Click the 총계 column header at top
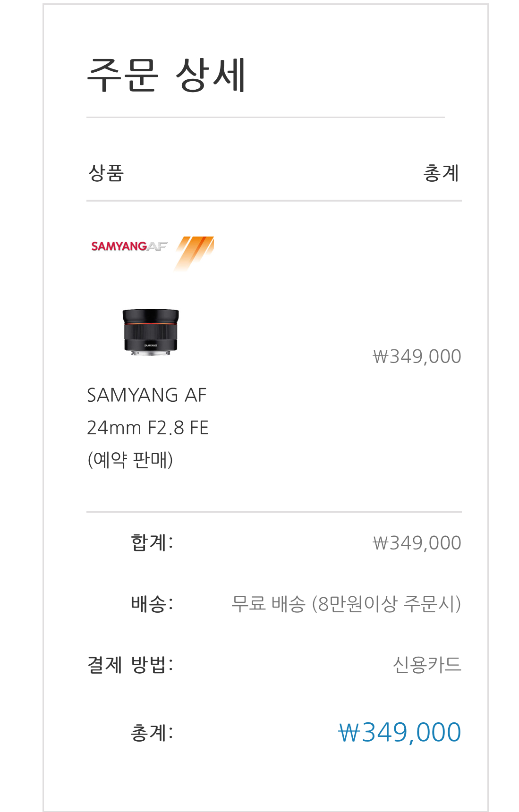The width and height of the screenshot is (519, 812). pyautogui.click(x=441, y=173)
